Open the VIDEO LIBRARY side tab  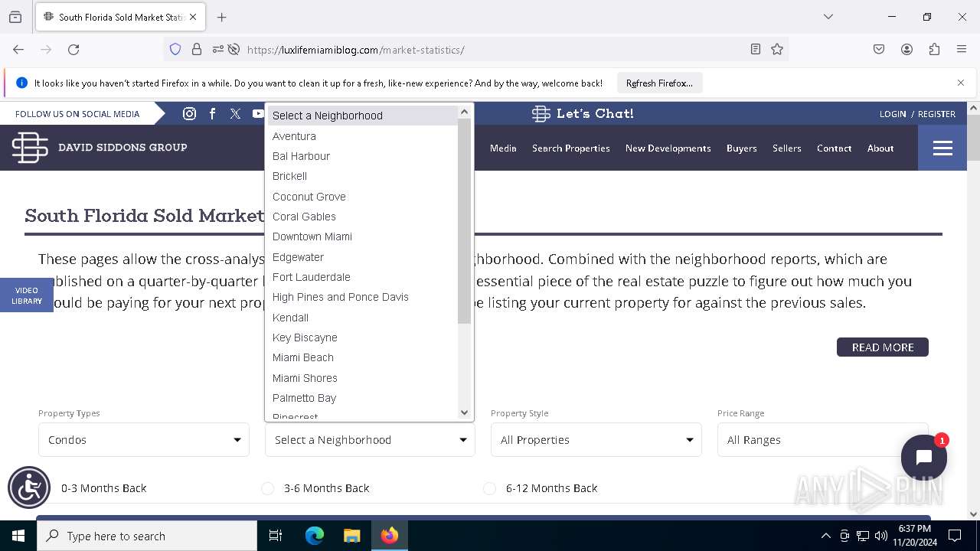tap(27, 295)
